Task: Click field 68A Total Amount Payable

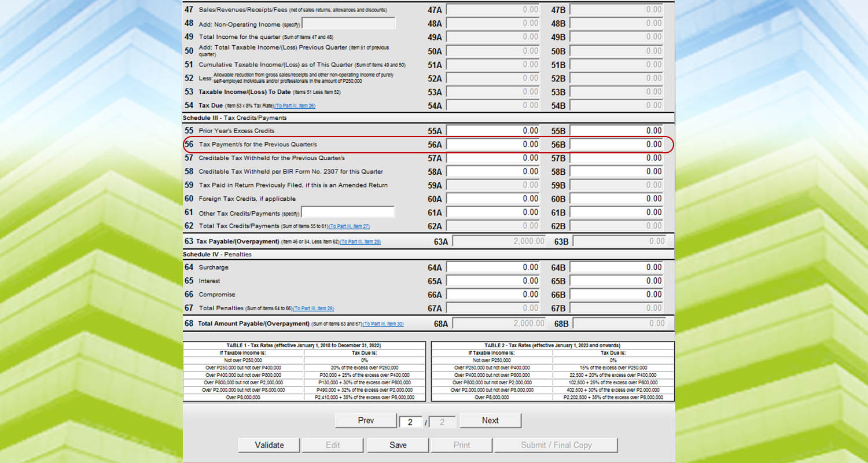Action: coord(499,324)
